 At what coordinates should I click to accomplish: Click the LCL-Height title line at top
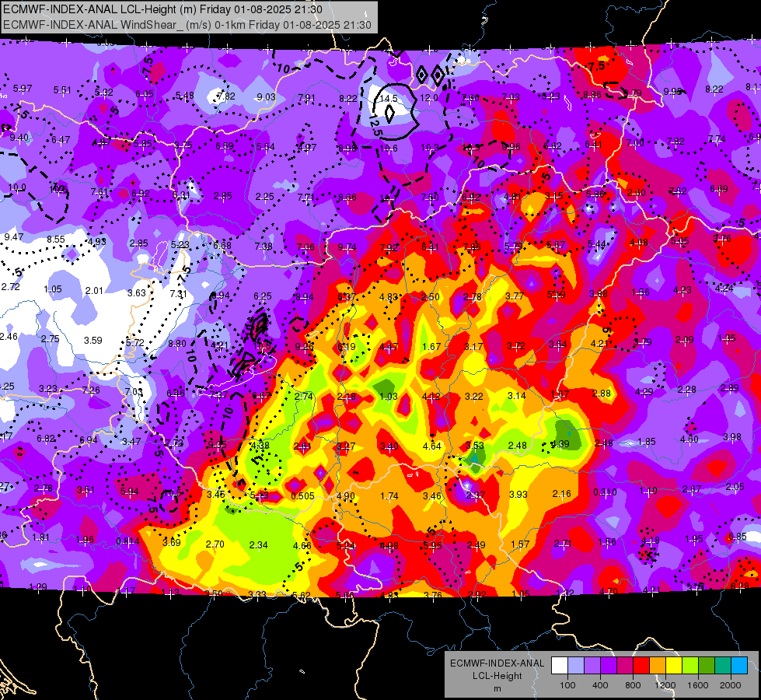click(162, 9)
